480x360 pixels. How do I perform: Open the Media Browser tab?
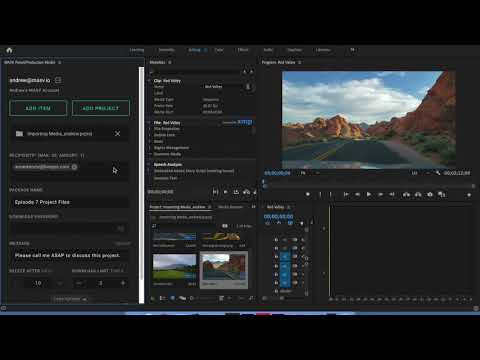(230, 207)
